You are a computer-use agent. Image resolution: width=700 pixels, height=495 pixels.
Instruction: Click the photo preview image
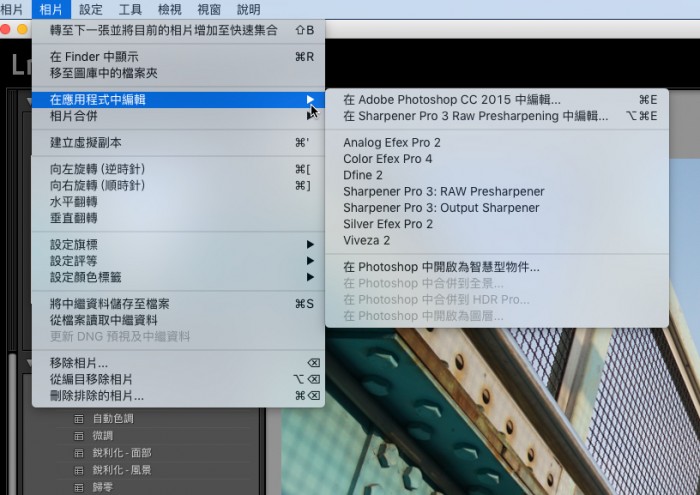491,411
